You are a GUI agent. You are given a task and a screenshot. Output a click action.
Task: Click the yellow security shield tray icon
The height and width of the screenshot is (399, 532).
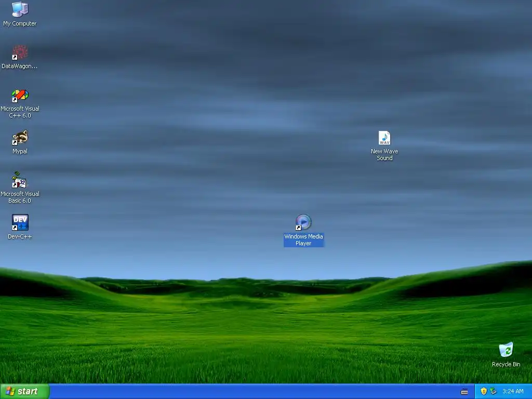(x=484, y=391)
